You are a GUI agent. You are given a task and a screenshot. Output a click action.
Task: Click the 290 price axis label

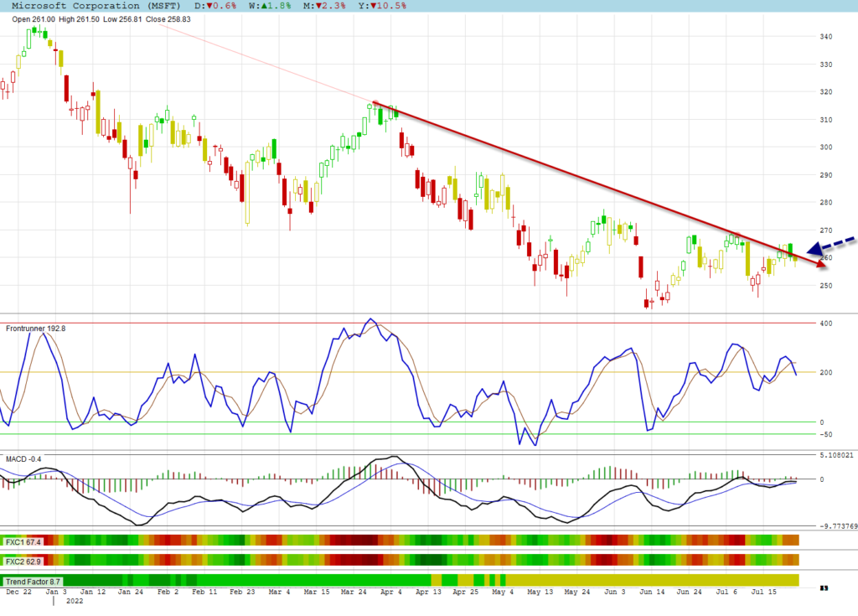(825, 175)
